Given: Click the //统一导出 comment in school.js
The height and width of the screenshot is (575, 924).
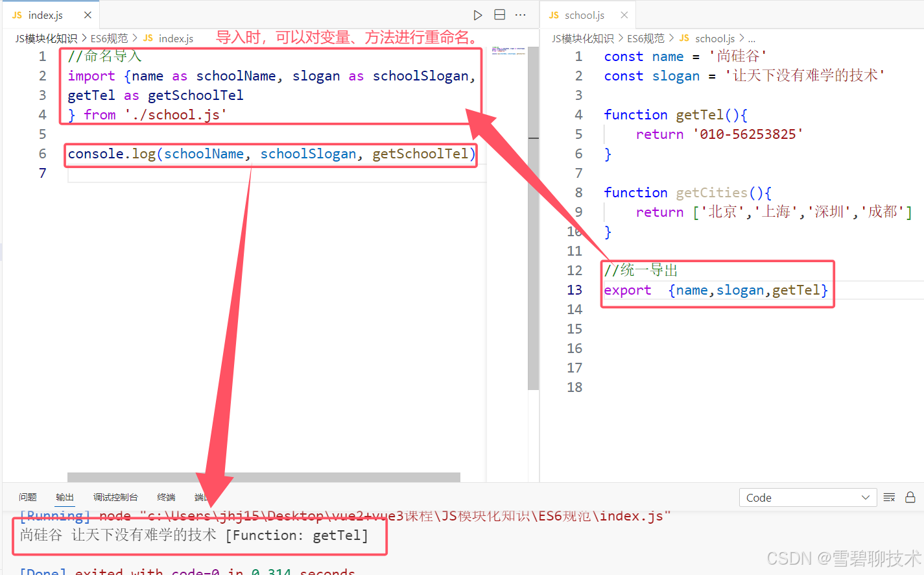Looking at the screenshot, I should 641,271.
